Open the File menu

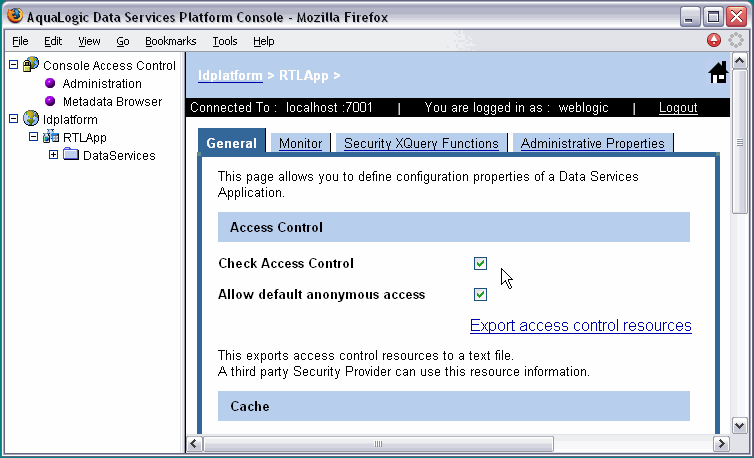click(x=20, y=41)
